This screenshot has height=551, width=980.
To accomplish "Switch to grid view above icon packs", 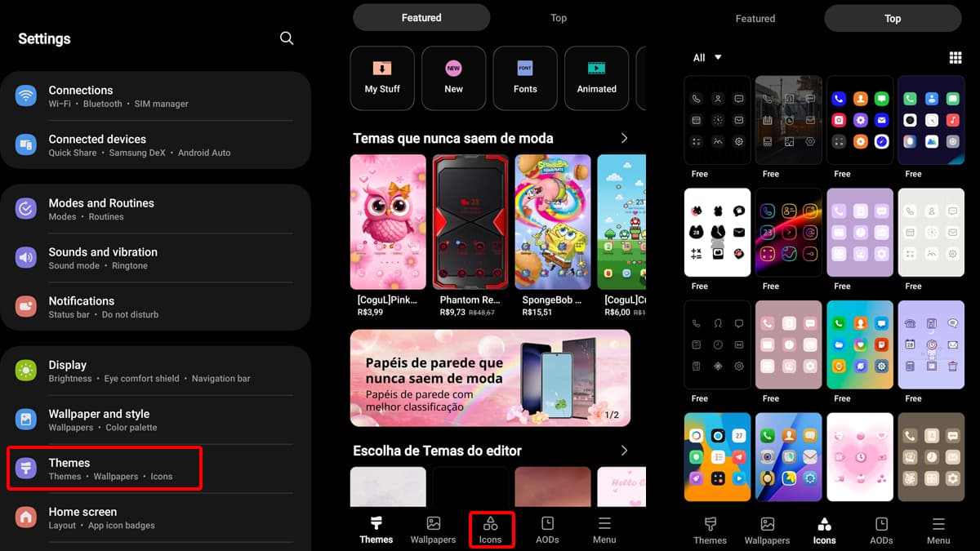I will 955,57.
